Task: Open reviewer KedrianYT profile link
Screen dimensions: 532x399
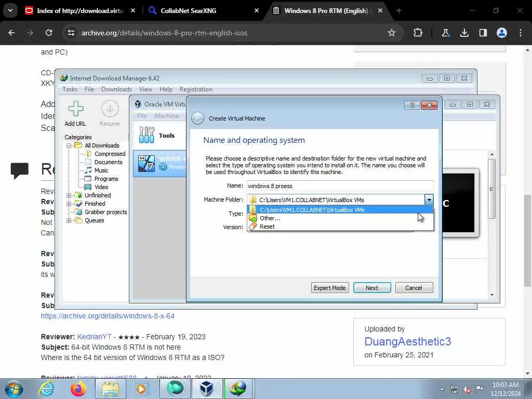Action: click(x=95, y=337)
